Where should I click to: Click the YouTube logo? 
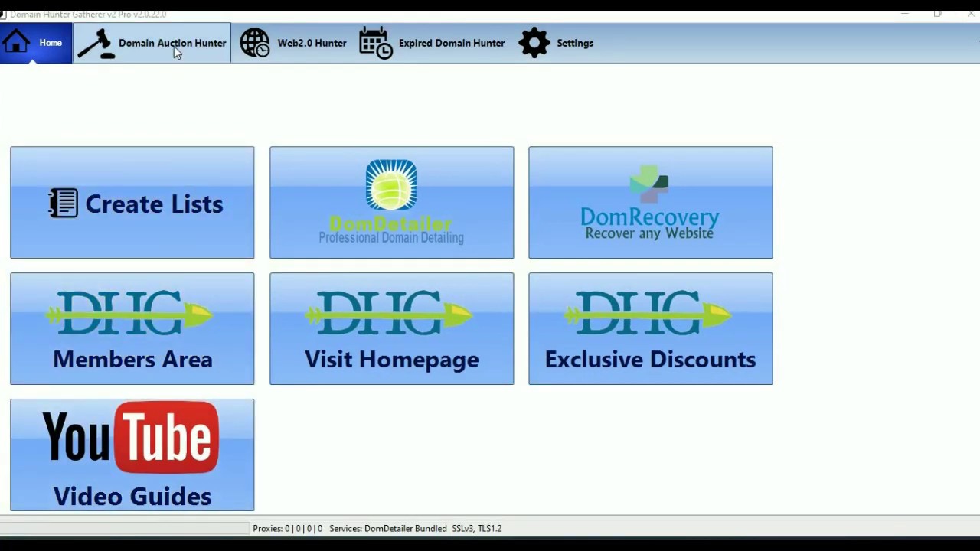[x=130, y=439]
